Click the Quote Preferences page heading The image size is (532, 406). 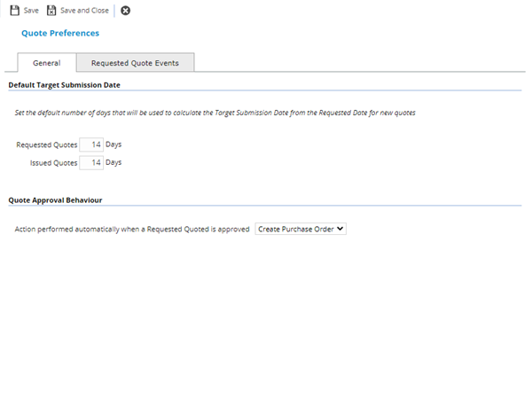(60, 34)
